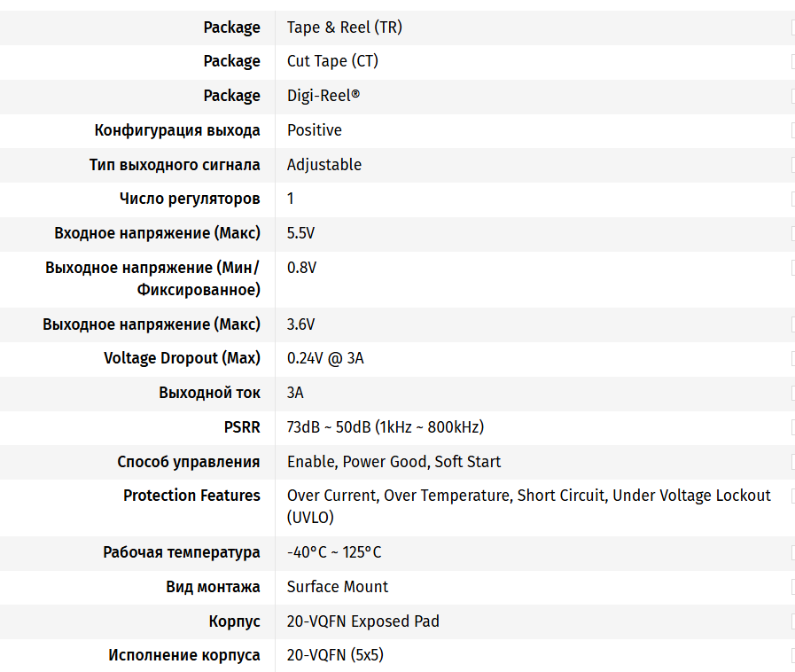The image size is (795, 672).
Task: Click the '-40°C ~ 125°C' temperature value
Action: (x=334, y=552)
